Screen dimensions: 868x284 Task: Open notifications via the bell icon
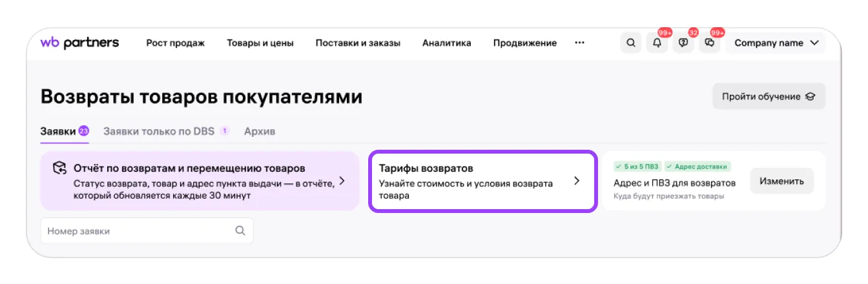pyautogui.click(x=657, y=43)
